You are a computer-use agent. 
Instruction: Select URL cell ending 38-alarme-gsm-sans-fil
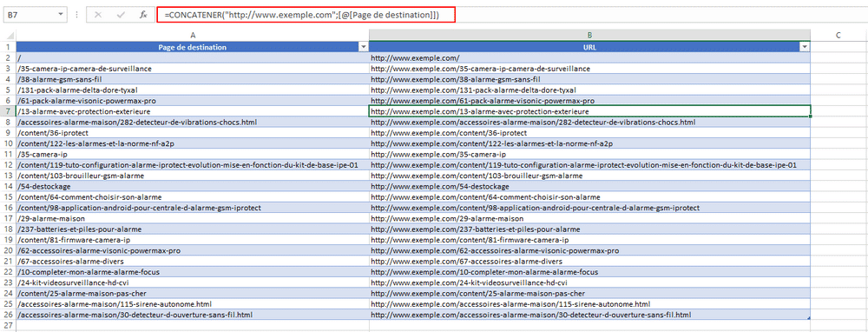(589, 79)
